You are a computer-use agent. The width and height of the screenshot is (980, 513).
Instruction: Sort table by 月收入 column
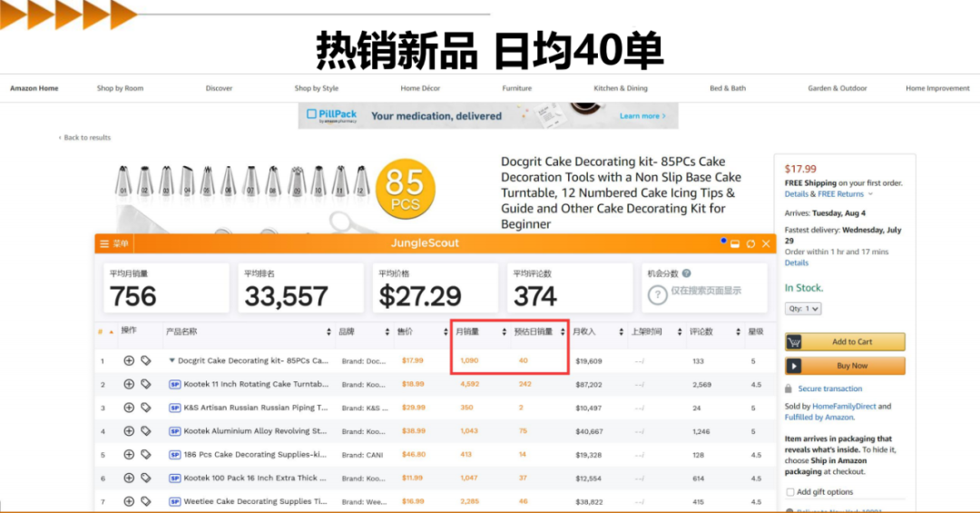621,331
